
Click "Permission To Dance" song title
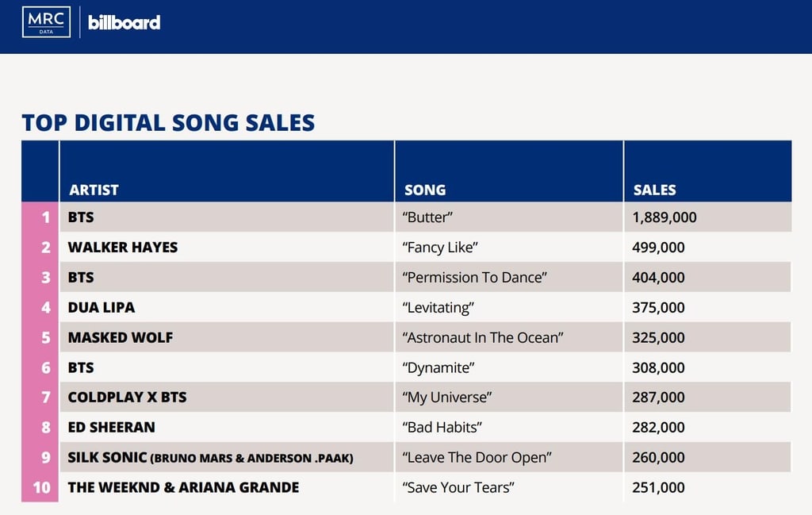(x=475, y=277)
